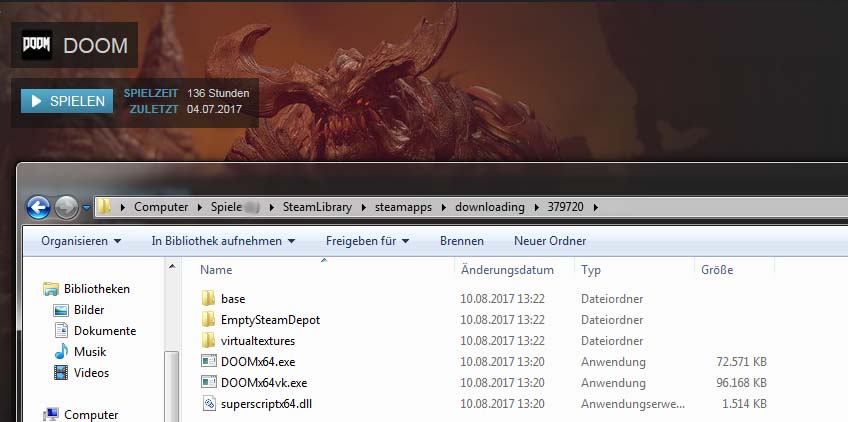
Task: Click folder icon in address bar
Action: pyautogui.click(x=104, y=207)
